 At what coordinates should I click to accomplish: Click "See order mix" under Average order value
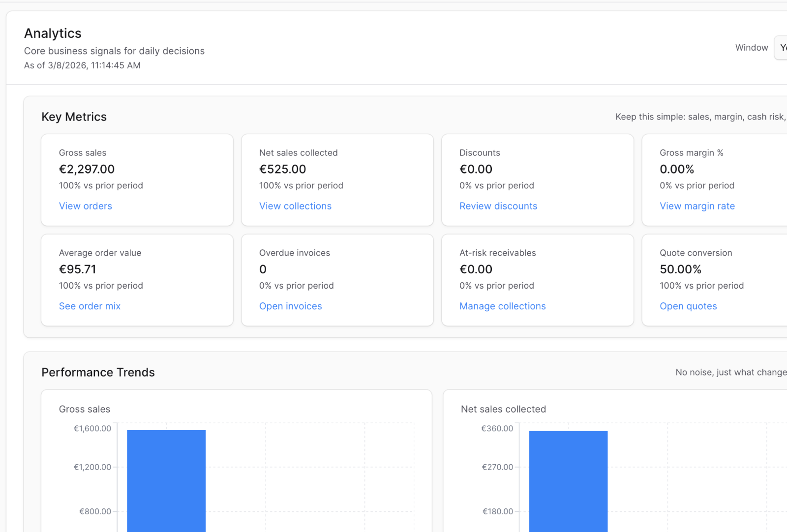(90, 306)
